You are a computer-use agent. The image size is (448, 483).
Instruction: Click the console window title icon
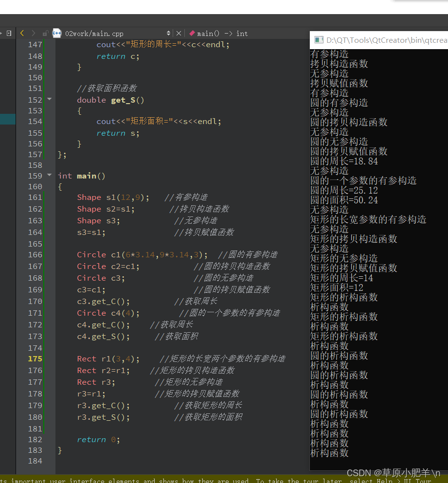[319, 40]
